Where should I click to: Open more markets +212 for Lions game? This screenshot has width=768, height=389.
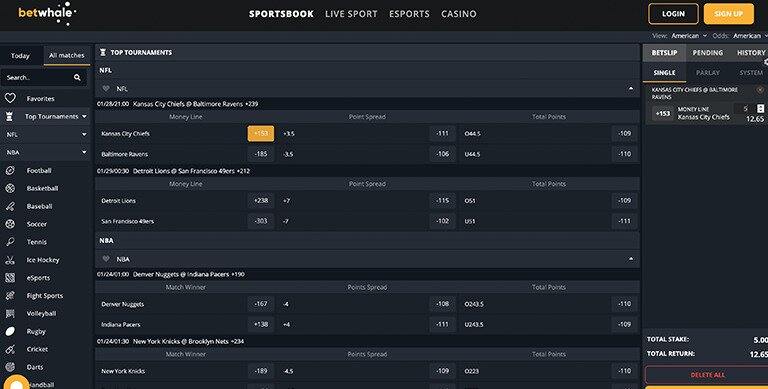[x=243, y=171]
